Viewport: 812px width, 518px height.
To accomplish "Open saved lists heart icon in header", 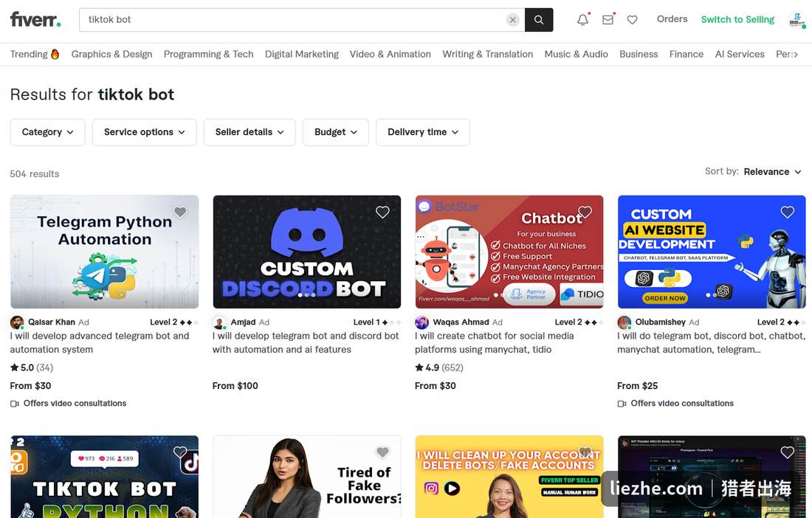I will pos(633,20).
